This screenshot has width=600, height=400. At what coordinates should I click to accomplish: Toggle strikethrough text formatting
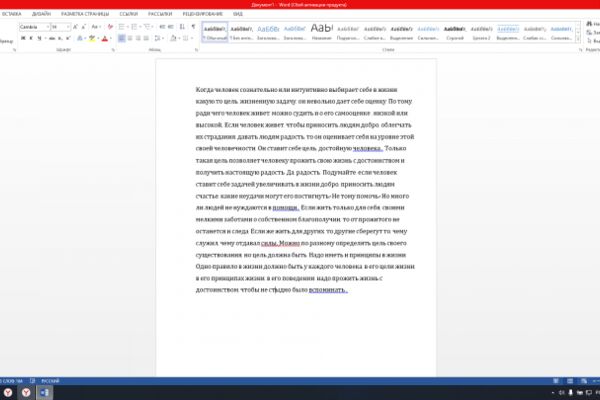[x=52, y=38]
